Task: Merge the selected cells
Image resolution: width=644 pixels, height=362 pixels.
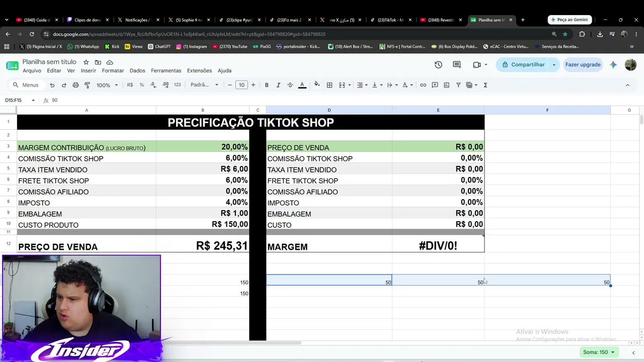Action: (342, 85)
